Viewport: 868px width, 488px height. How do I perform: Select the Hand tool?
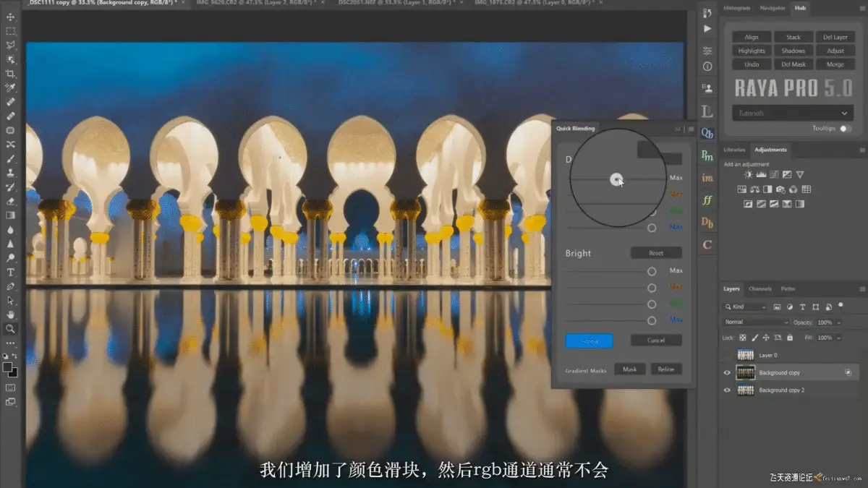point(11,314)
